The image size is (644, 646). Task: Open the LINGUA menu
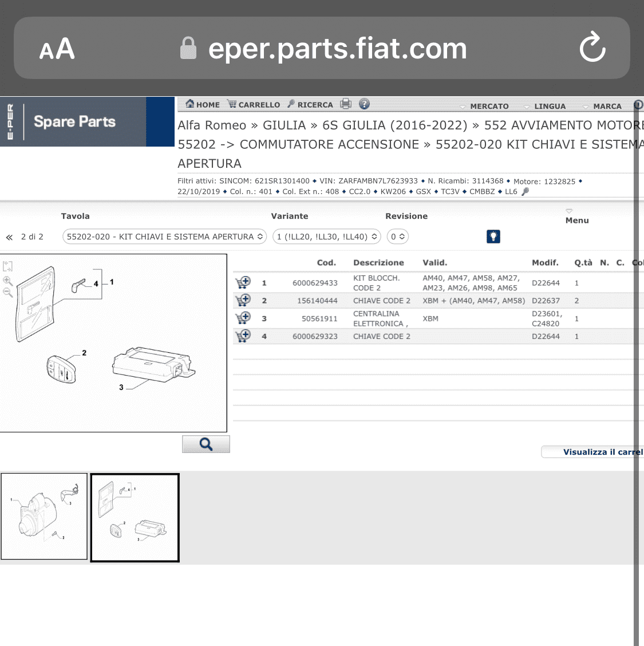tap(545, 106)
